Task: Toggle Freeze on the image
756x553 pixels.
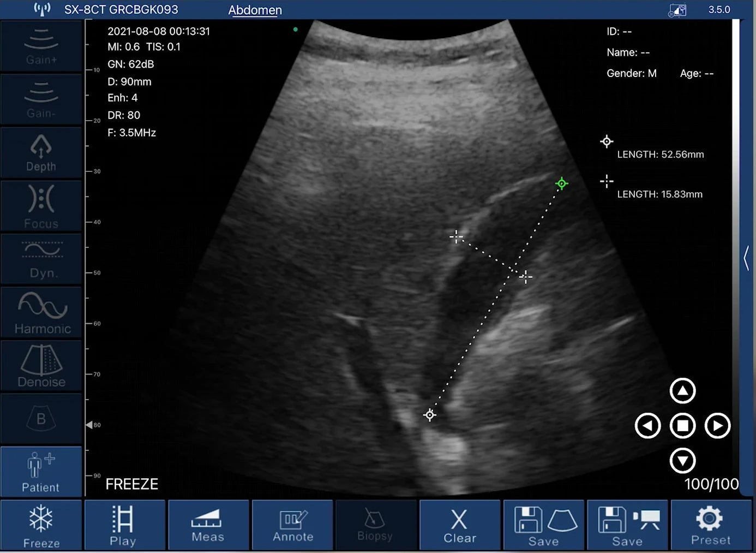Action: [x=41, y=525]
